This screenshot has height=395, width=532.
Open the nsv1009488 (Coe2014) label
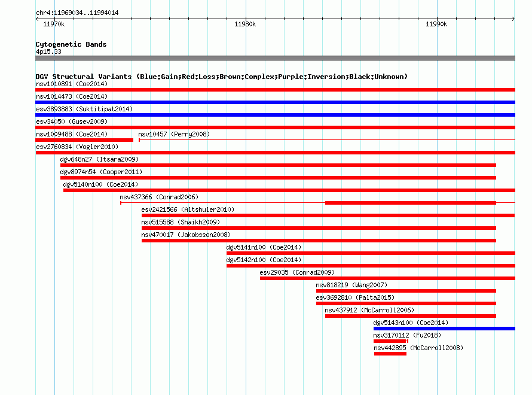72,134
